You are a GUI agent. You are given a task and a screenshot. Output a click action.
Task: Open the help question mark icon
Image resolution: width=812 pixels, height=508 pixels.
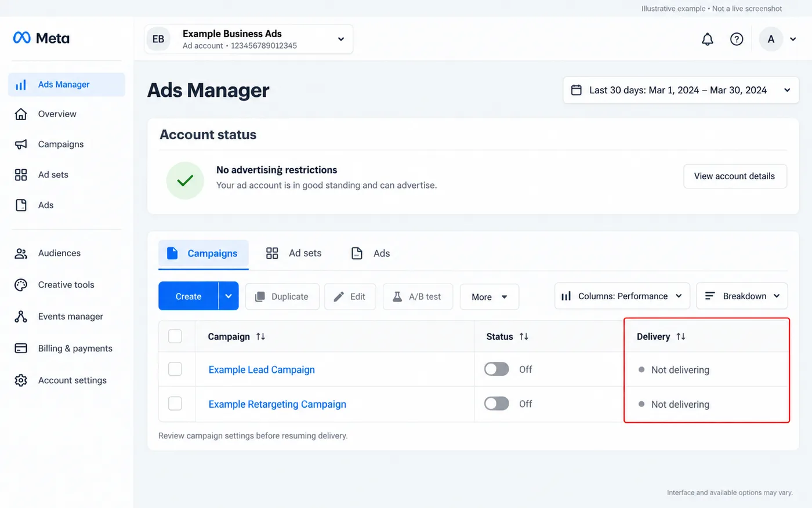(x=737, y=39)
